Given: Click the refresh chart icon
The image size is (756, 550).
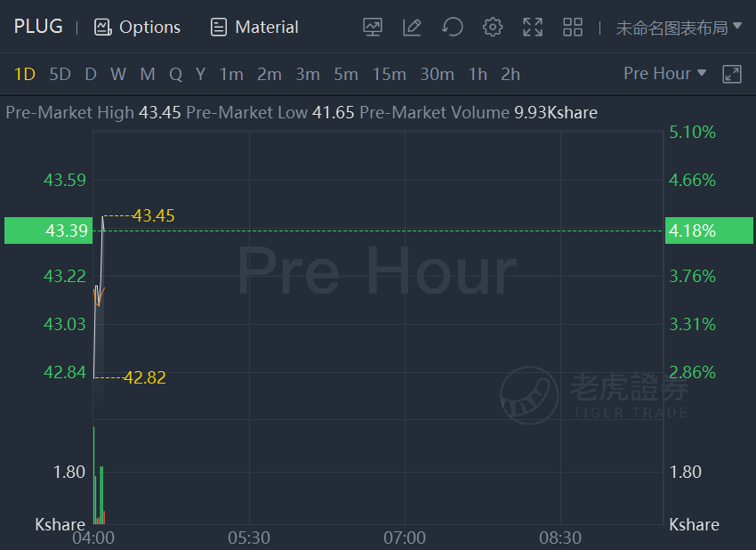Looking at the screenshot, I should point(452,27).
